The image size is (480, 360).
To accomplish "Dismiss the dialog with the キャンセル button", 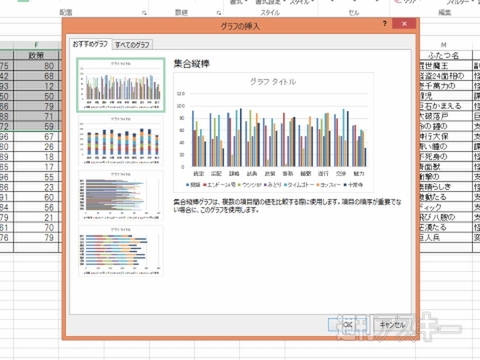I will point(392,325).
